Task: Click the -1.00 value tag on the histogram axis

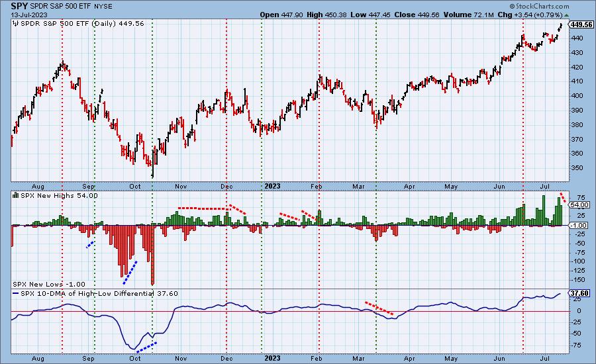Action: click(x=579, y=225)
